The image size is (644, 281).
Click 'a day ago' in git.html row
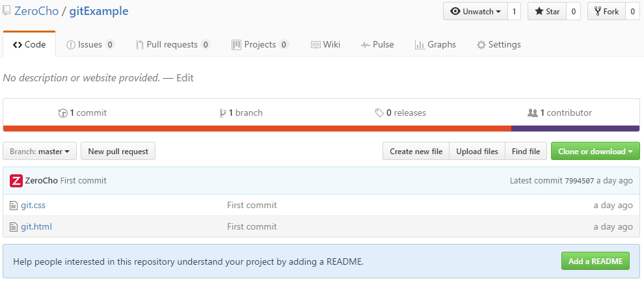[x=613, y=226]
